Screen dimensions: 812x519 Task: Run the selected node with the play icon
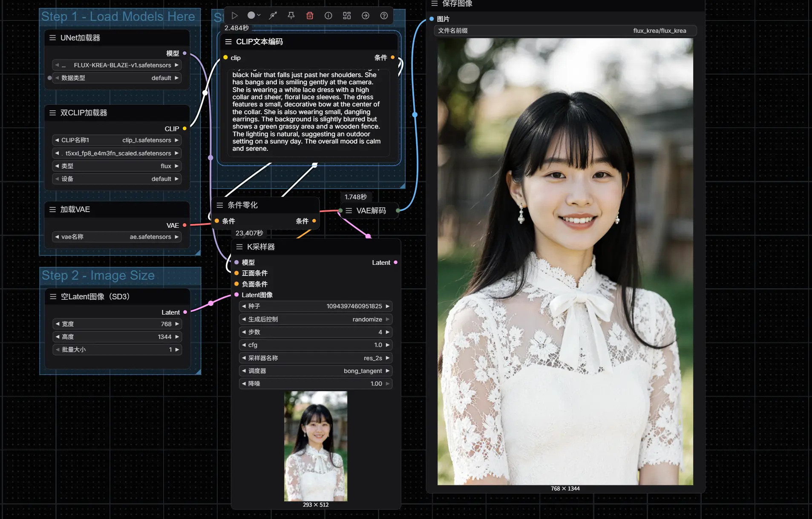pos(234,16)
